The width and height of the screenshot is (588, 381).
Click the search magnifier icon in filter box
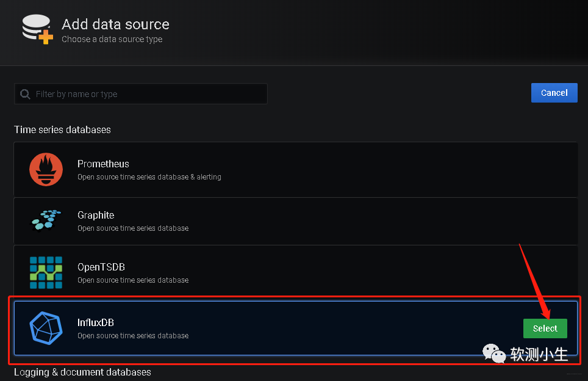point(25,94)
